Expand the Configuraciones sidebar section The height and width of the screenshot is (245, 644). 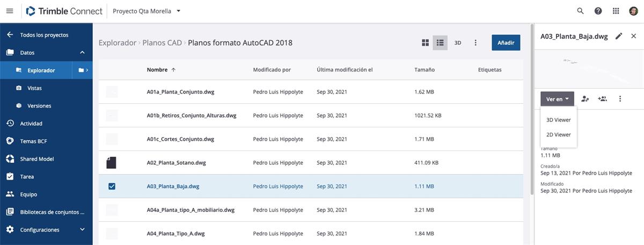click(x=82, y=229)
